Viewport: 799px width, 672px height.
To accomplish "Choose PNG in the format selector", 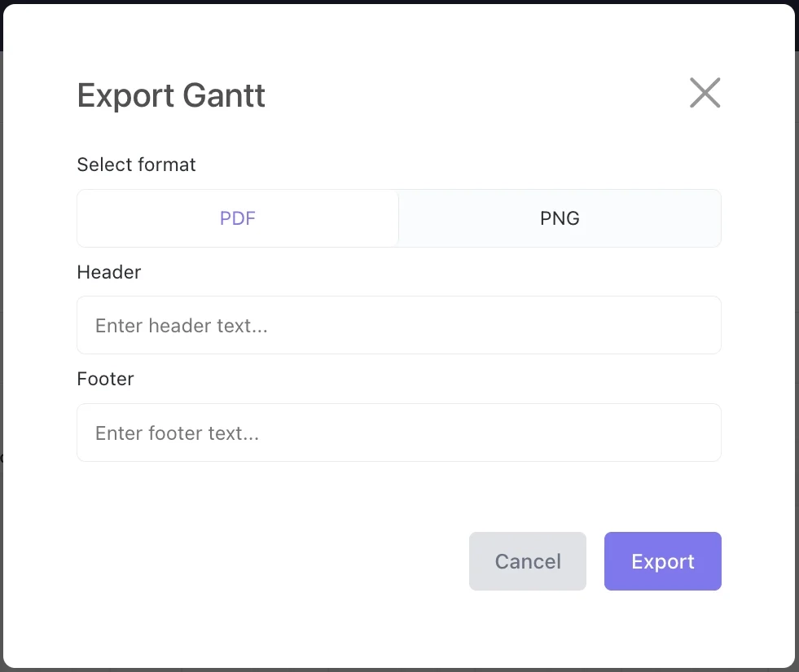I will (x=559, y=217).
